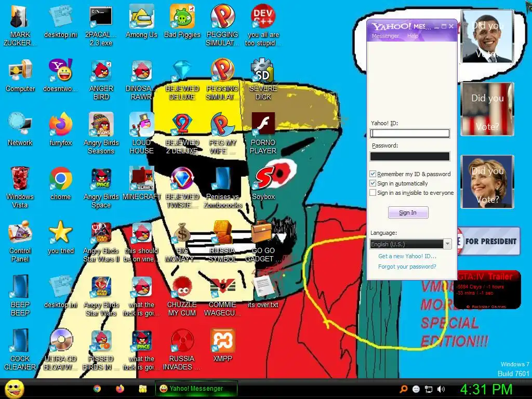This screenshot has height=399, width=532.
Task: Click the Obama Did you Vote thumbnail
Action: pos(487,37)
